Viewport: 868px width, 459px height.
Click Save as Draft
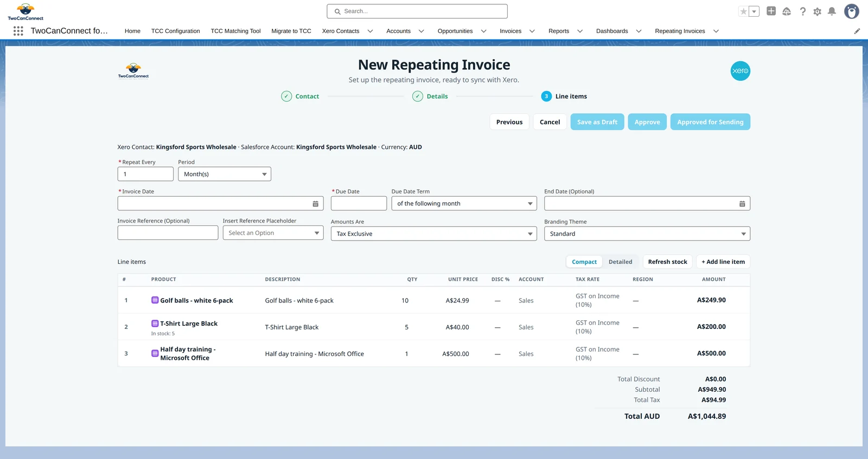[597, 122]
